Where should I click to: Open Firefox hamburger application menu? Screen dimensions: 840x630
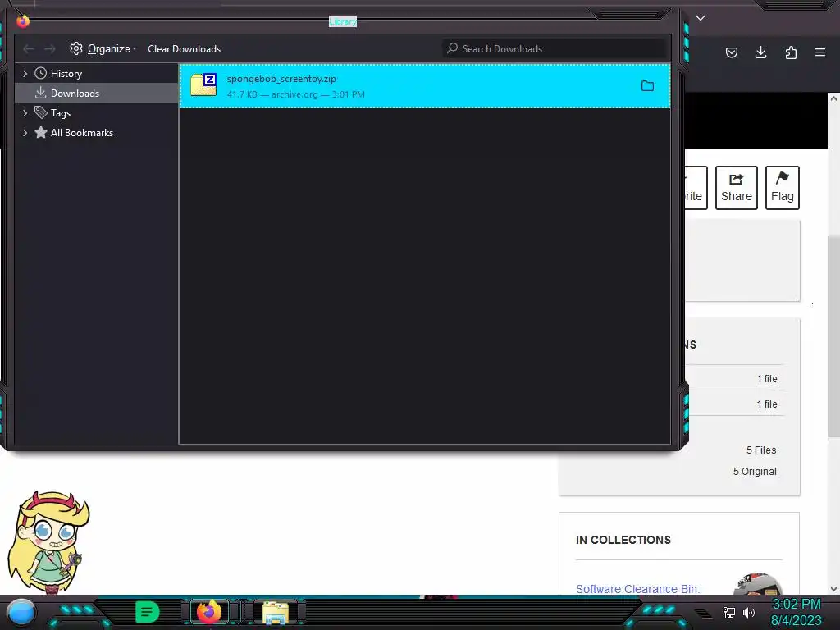click(820, 52)
